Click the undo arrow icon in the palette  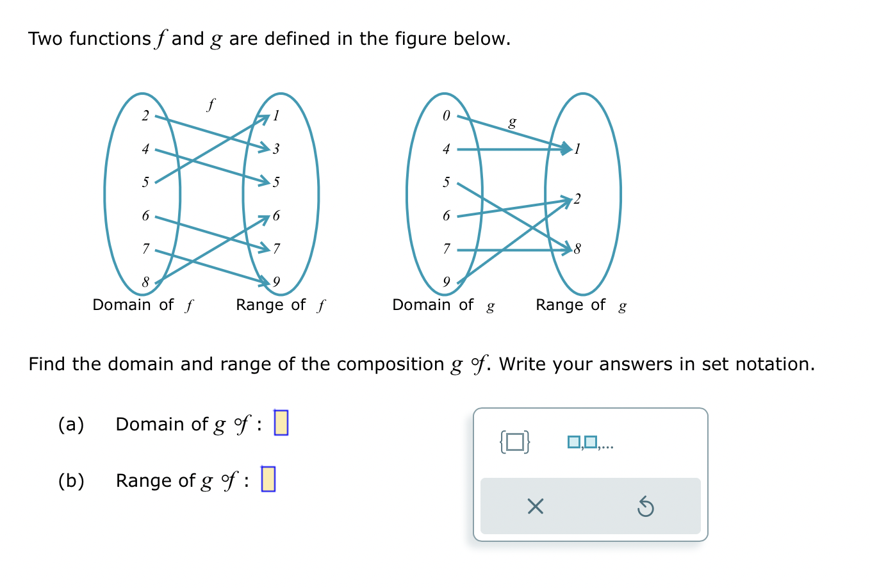(647, 507)
